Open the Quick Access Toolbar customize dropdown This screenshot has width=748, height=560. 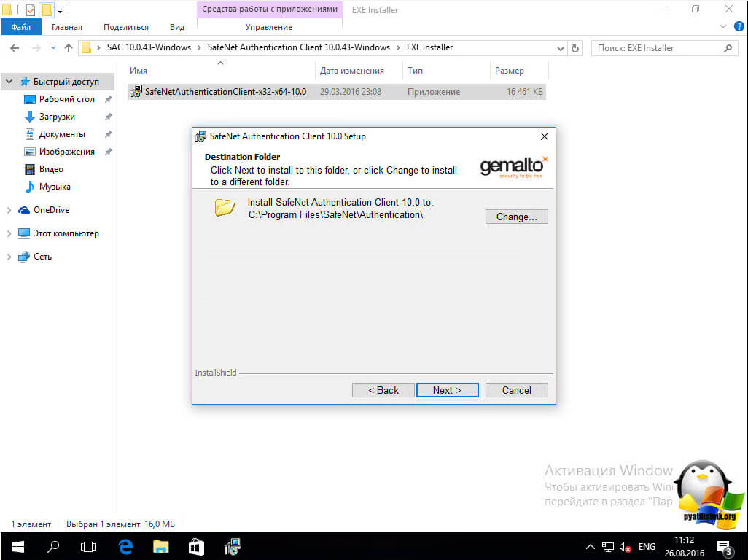coord(60,10)
